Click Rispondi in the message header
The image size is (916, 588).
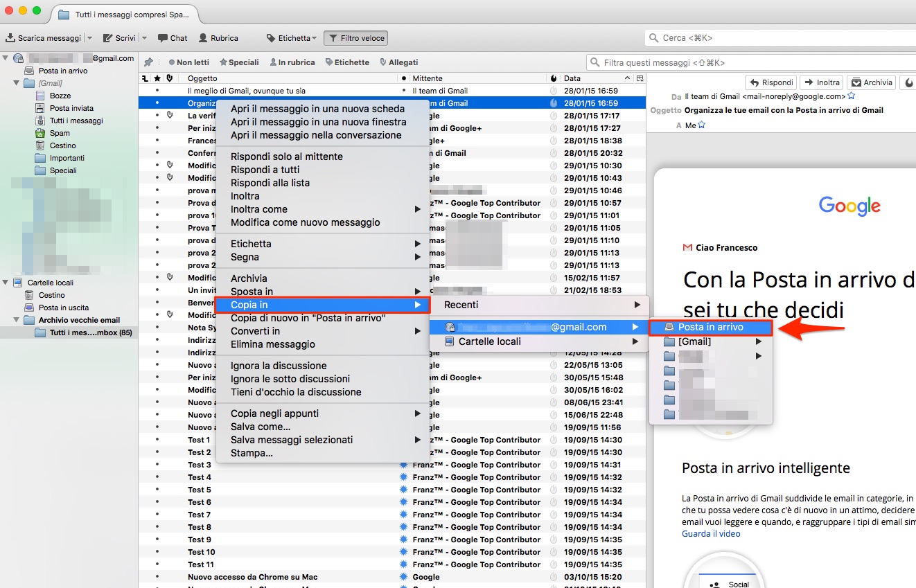pyautogui.click(x=770, y=82)
